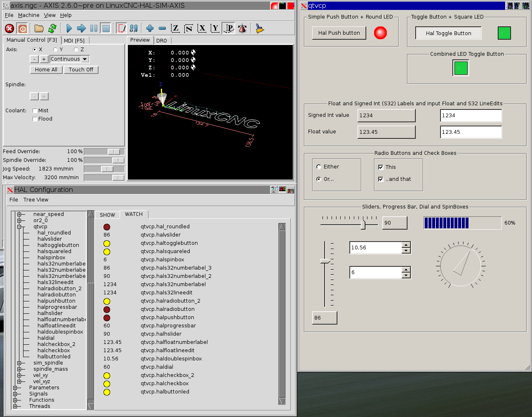This screenshot has height=417, width=532.
Task: Click the Float value 123.45 line edit
Action: coord(471,132)
